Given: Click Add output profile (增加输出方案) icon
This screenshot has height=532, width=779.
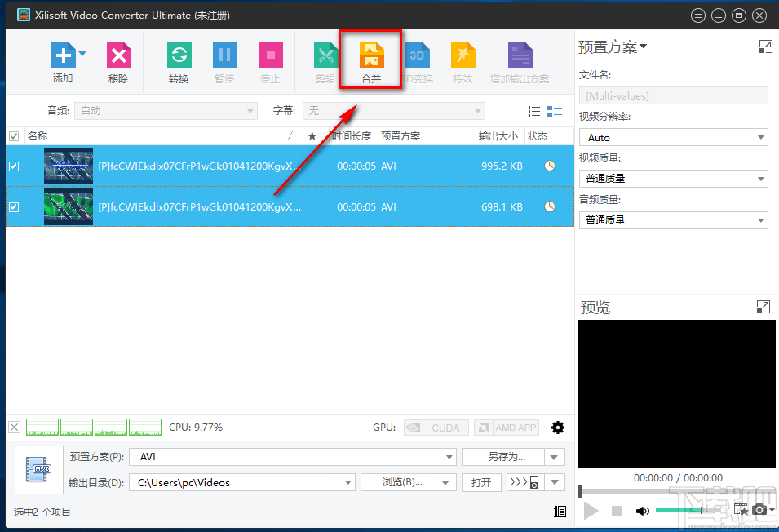Looking at the screenshot, I should click(520, 55).
